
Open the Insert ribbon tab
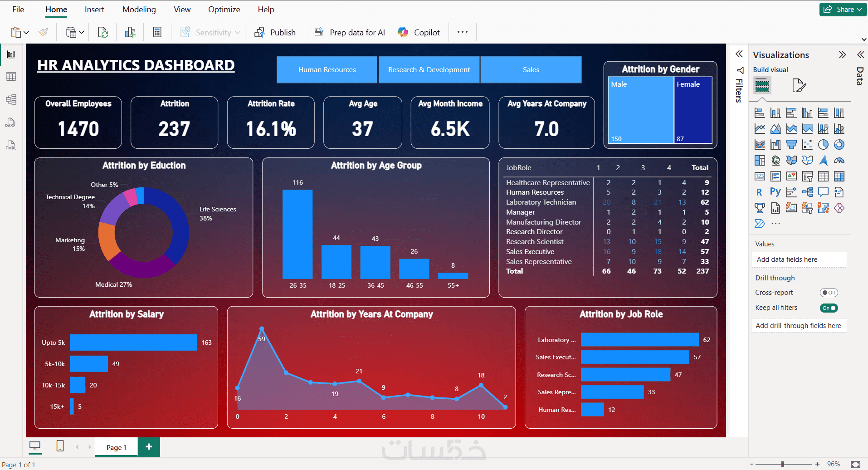[x=94, y=10]
